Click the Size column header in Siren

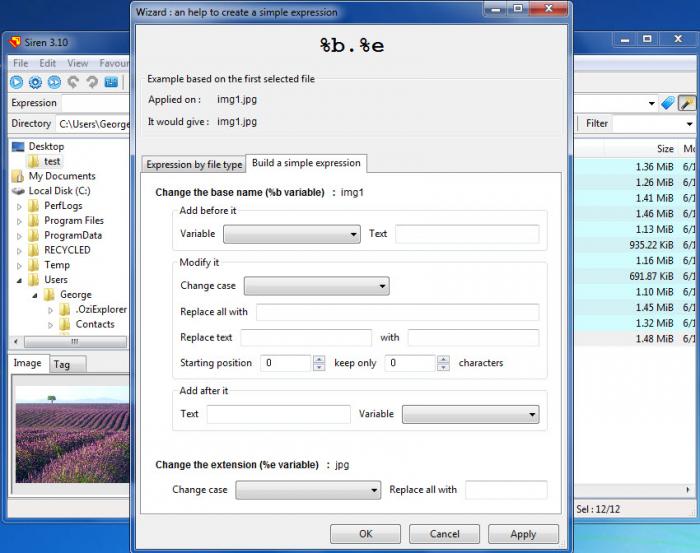tap(665, 149)
